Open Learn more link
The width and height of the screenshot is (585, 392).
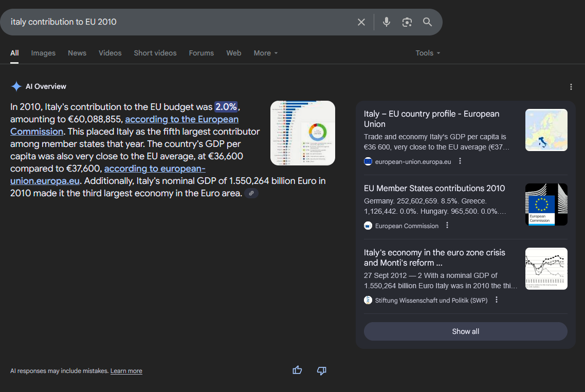point(126,371)
